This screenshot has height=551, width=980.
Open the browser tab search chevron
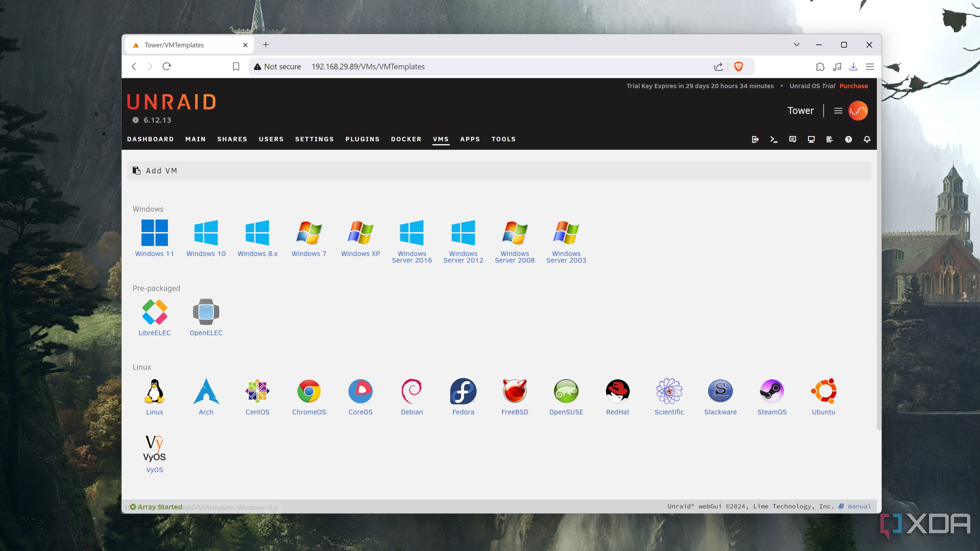(x=797, y=45)
